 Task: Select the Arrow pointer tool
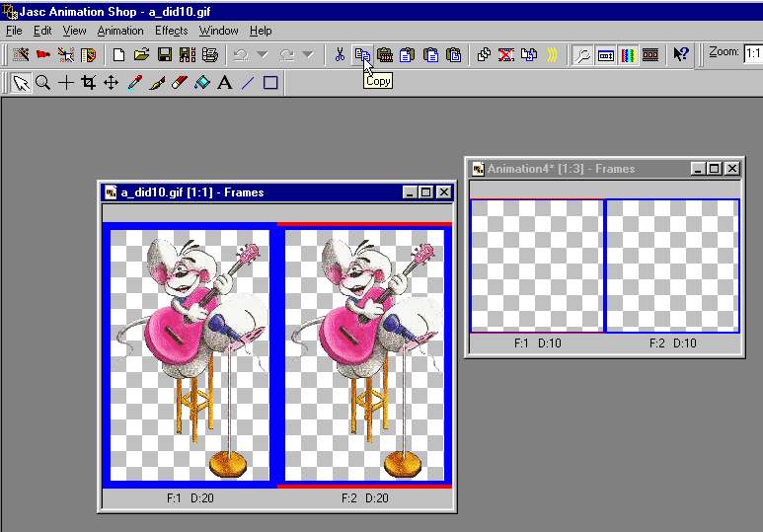(x=21, y=83)
